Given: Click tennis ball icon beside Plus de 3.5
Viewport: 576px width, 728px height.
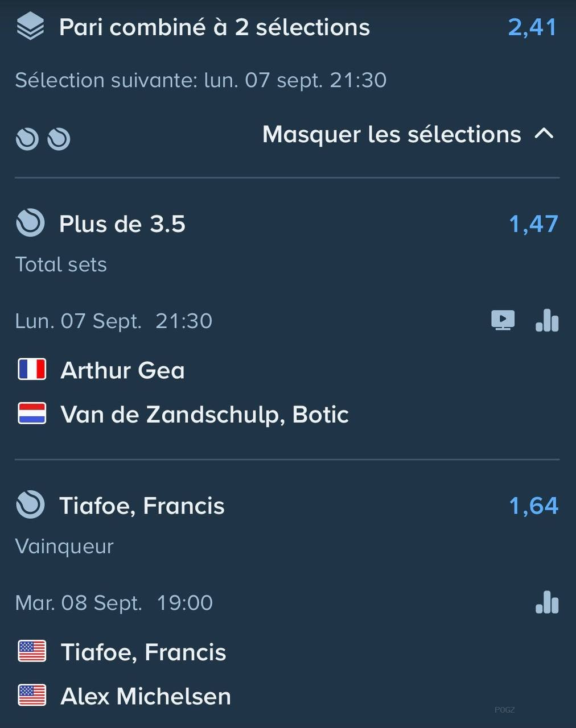Looking at the screenshot, I should coord(30,222).
